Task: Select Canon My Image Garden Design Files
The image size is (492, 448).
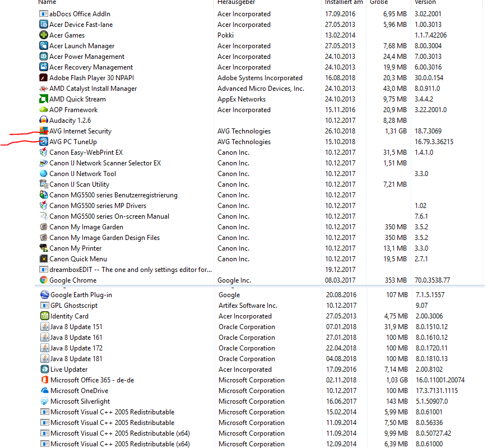Action: (104, 238)
